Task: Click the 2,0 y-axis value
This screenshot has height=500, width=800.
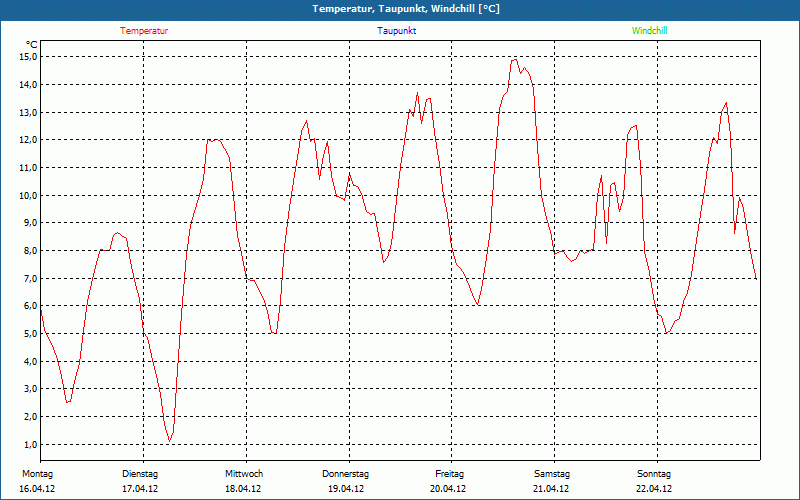Action: pyautogui.click(x=30, y=417)
